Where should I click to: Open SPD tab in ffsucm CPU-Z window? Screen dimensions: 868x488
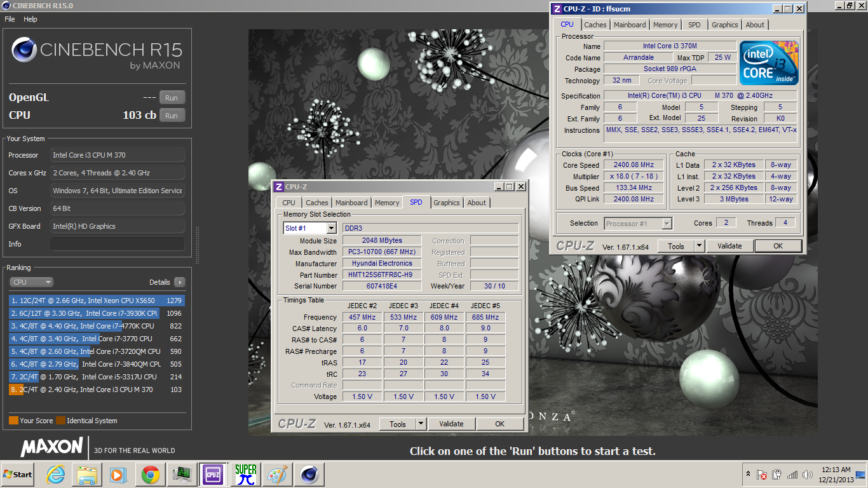coord(695,25)
